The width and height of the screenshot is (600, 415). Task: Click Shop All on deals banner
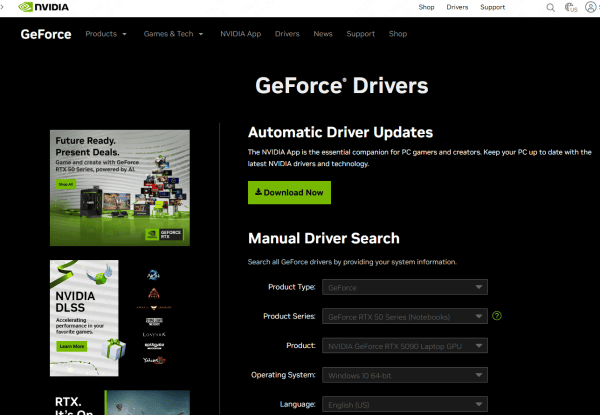[x=66, y=184]
